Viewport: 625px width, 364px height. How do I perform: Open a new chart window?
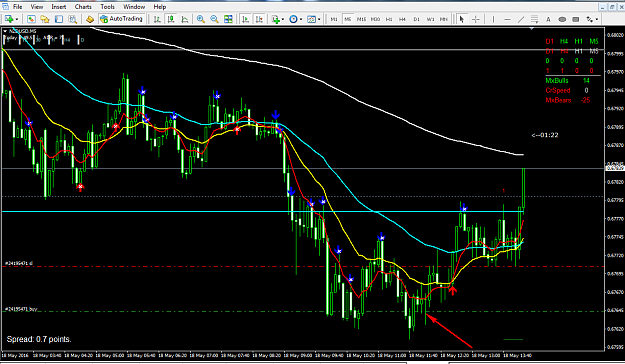9,19
